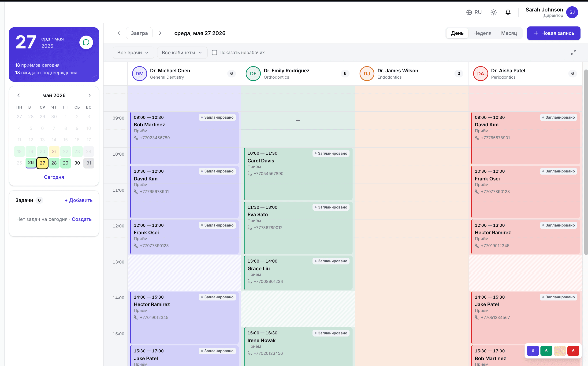Click phone icon in Eva Sato appointment
The width and height of the screenshot is (588, 366).
coord(250,227)
